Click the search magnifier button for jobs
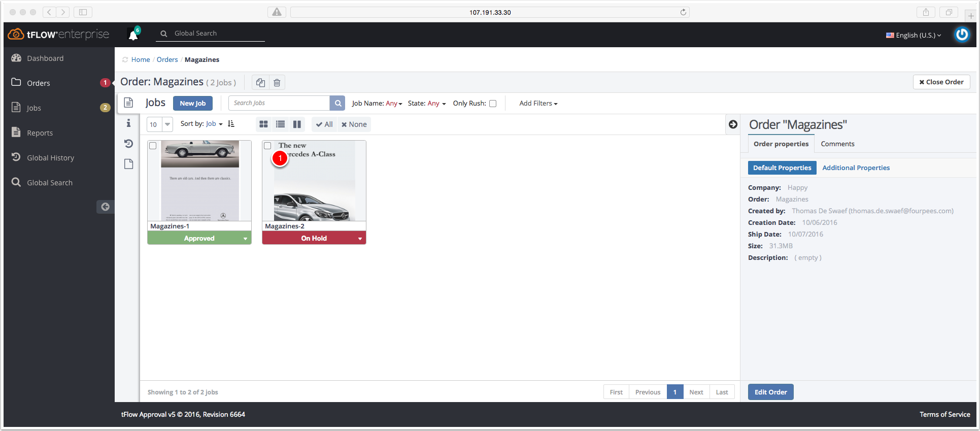 coord(337,103)
